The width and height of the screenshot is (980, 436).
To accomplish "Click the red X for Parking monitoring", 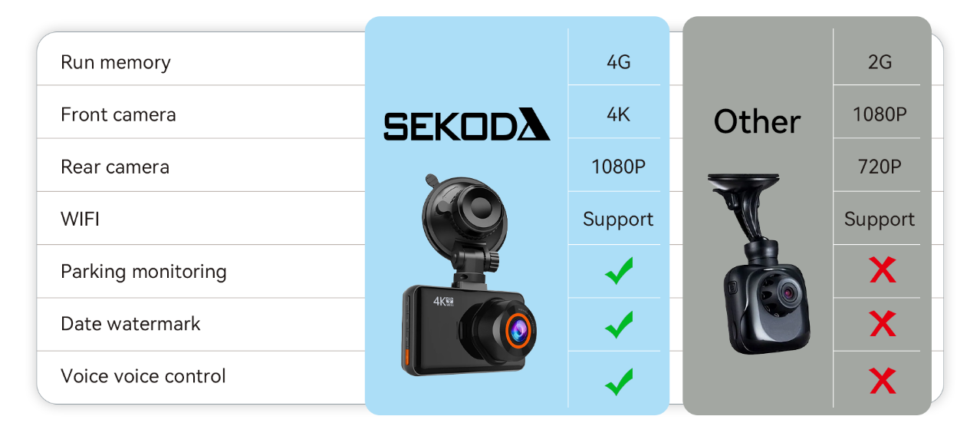I will click(x=883, y=270).
